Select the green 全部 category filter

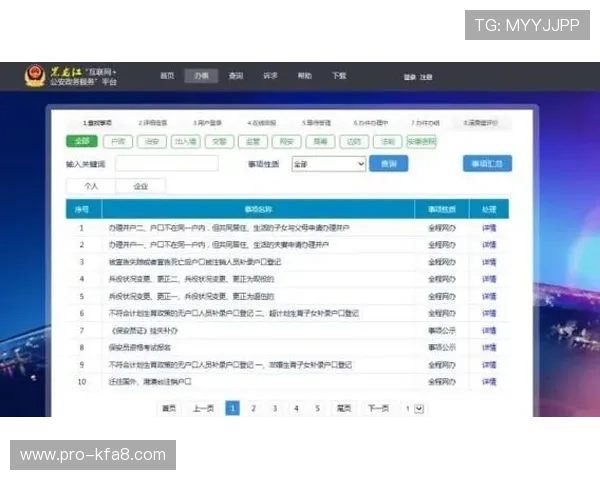coord(82,141)
